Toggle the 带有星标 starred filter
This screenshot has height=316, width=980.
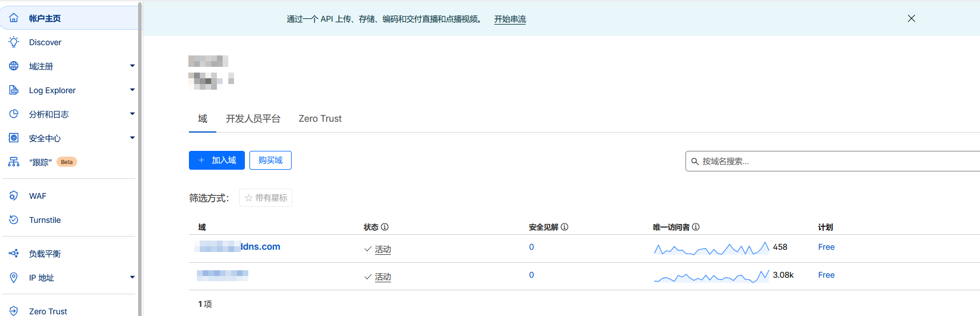[266, 198]
